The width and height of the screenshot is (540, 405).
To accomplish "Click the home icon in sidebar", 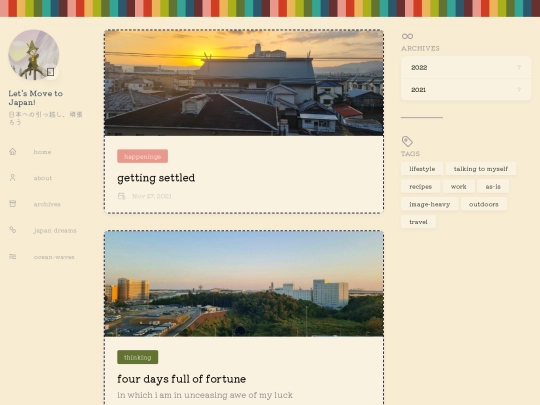I will 13,152.
